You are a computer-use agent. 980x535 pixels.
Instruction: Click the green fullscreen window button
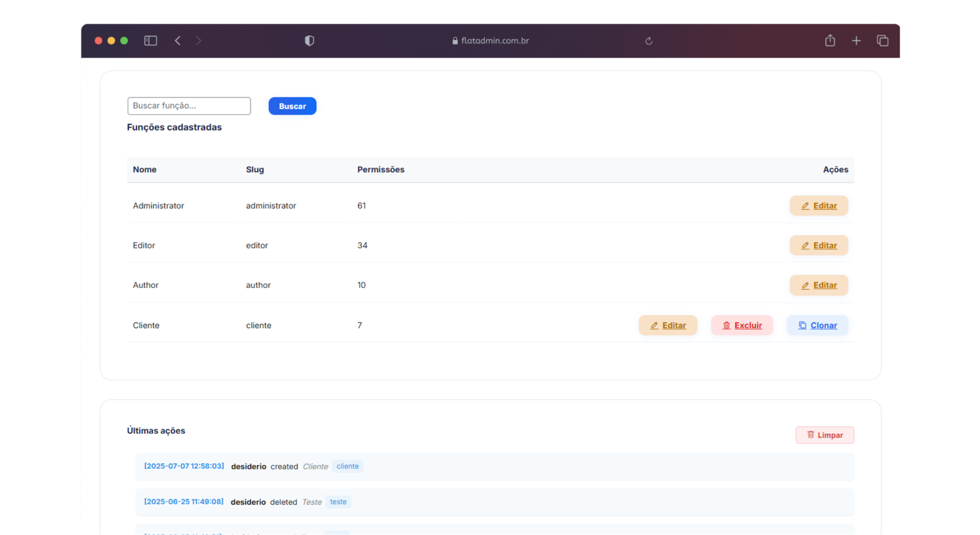(x=124, y=40)
